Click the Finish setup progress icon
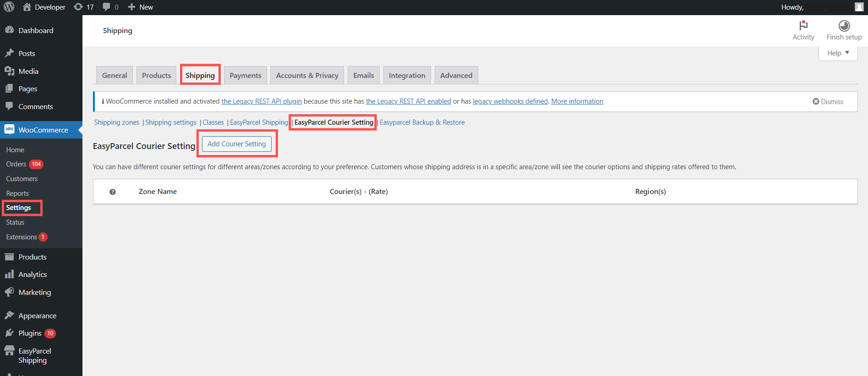868x376 pixels. [x=844, y=26]
